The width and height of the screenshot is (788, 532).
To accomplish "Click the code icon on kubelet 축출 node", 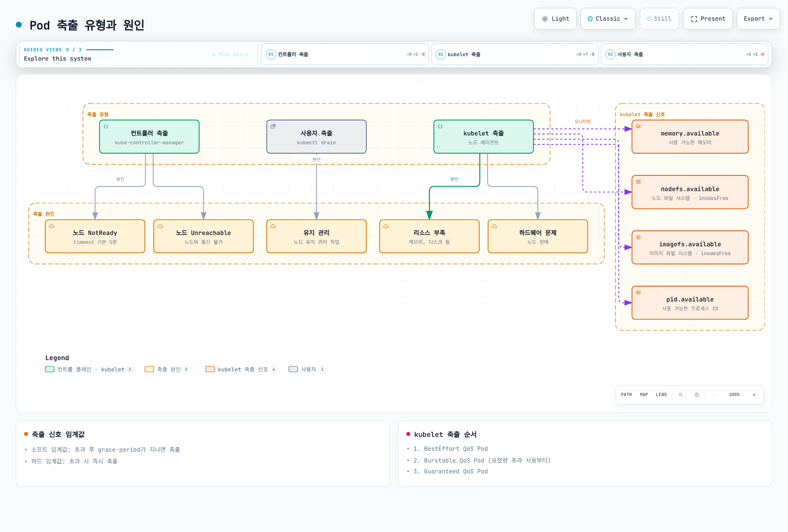I will [x=440, y=127].
